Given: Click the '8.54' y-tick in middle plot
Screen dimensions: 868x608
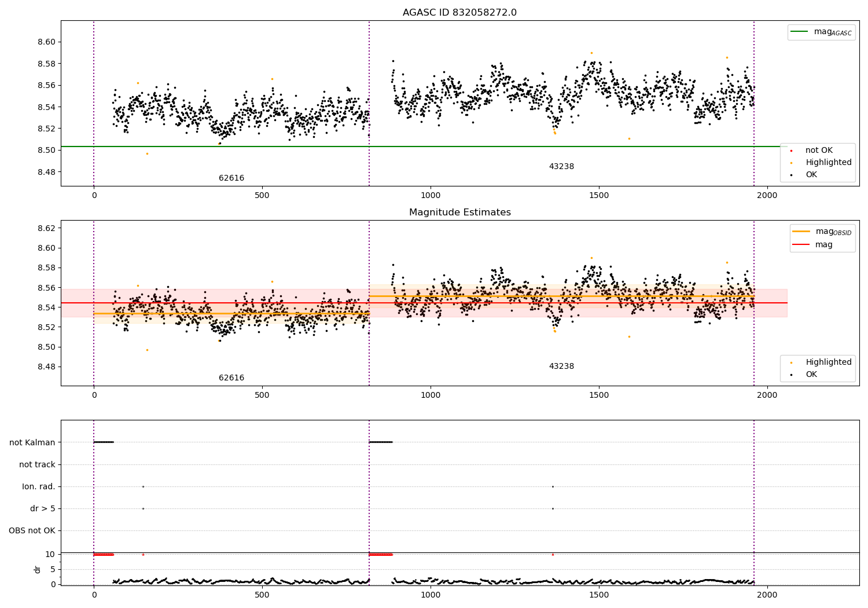Looking at the screenshot, I should tap(47, 308).
